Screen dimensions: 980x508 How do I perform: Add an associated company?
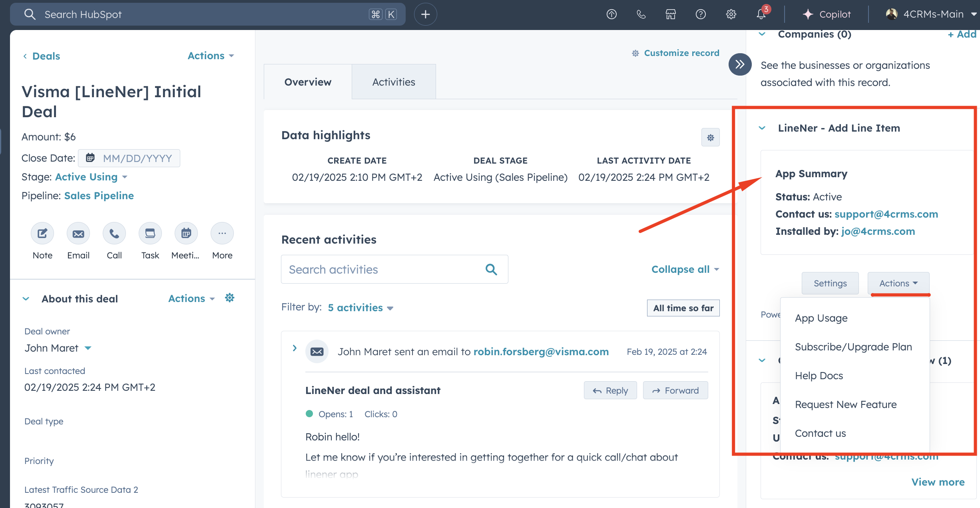pyautogui.click(x=962, y=34)
